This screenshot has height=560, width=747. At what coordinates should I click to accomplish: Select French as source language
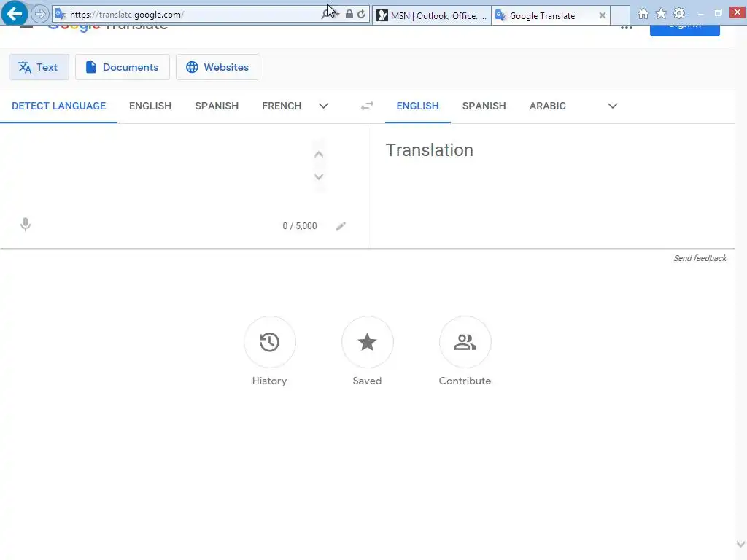(x=282, y=106)
